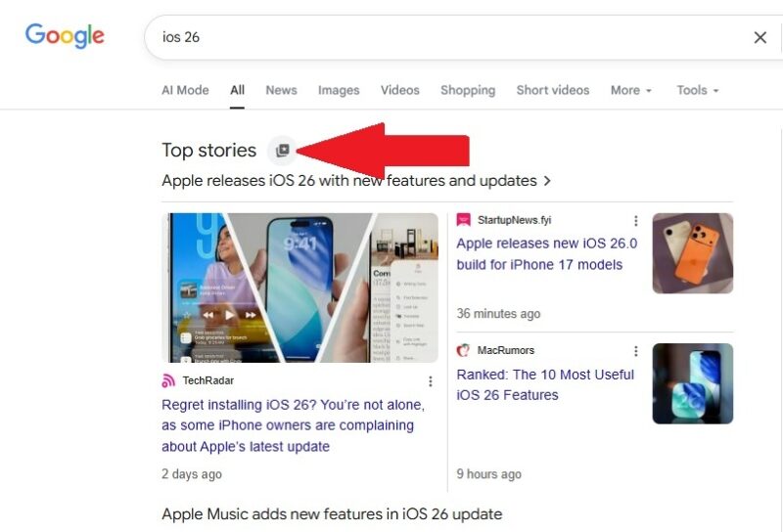The image size is (783, 532).
Task: Click the 9 hours ago timestamp
Action: [488, 474]
